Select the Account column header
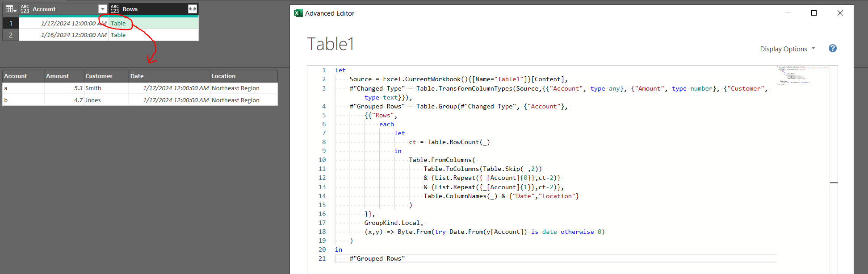 64,9
